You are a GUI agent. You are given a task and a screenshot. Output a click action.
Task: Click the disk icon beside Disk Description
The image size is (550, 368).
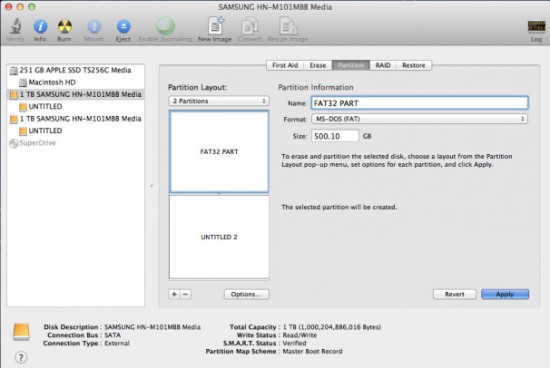[x=21, y=332]
